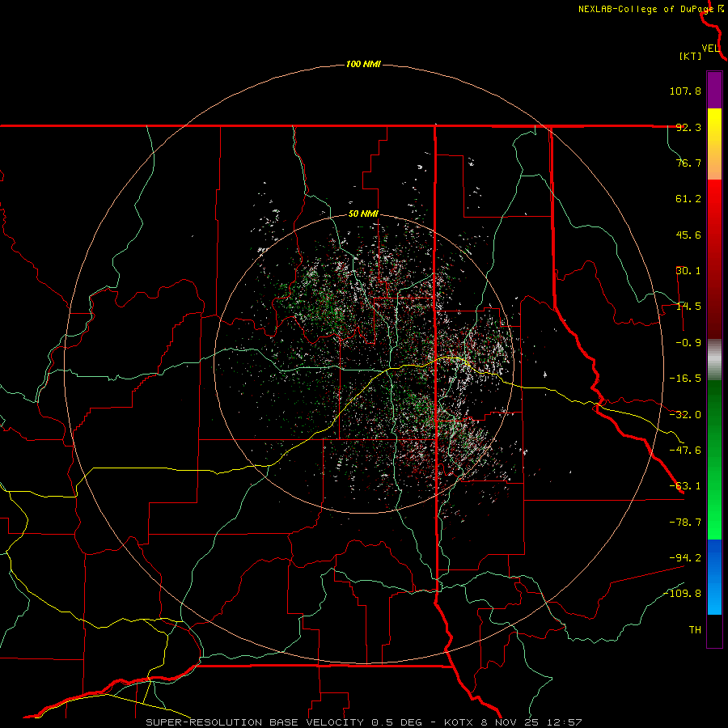Click the blue segment of the color bar

(714, 577)
